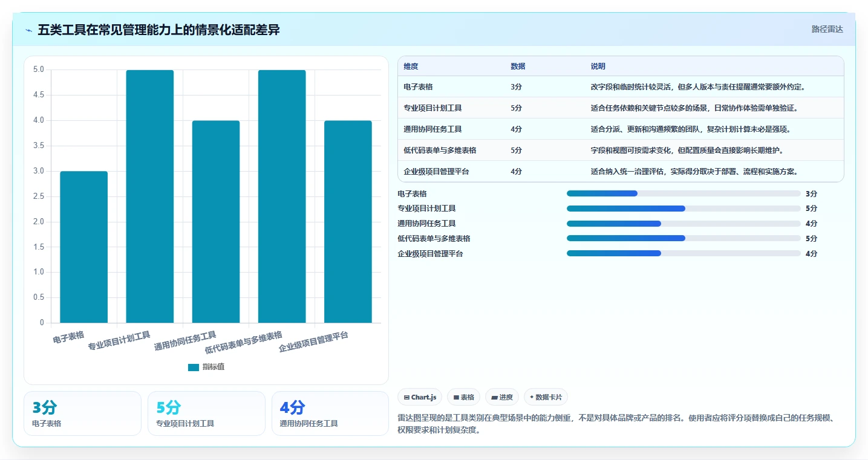Click the 说明 column header
Image resolution: width=868 pixels, height=460 pixels.
pyautogui.click(x=598, y=66)
